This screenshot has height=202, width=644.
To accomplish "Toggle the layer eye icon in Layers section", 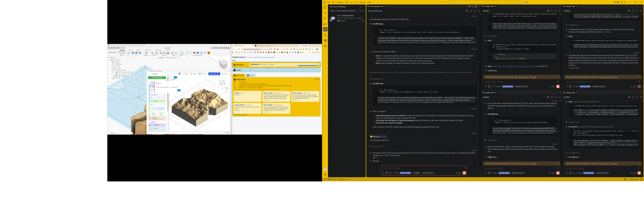I will 158,109.
